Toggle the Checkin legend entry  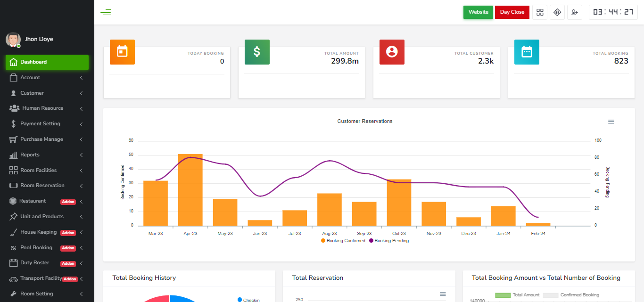[x=248, y=300]
